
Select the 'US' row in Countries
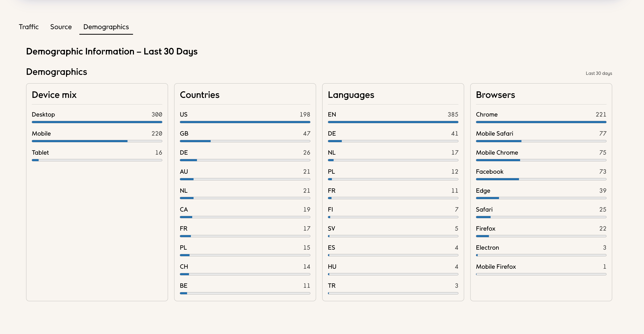[x=245, y=117]
